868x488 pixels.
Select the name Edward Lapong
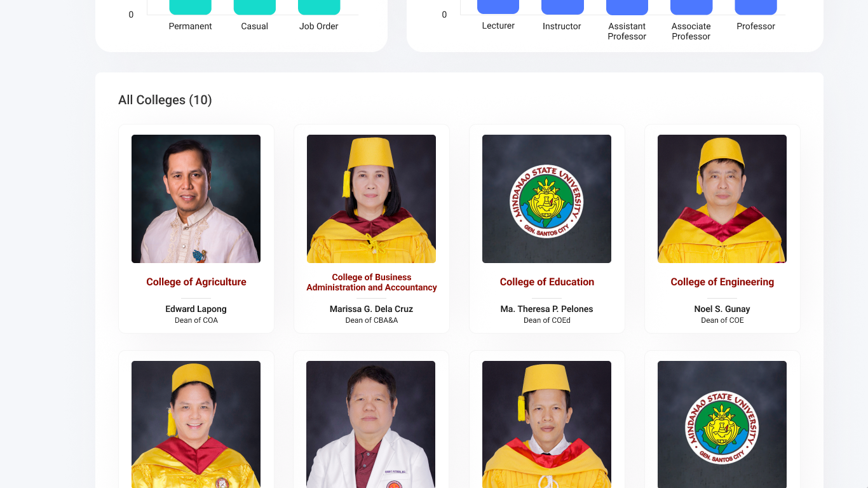[x=196, y=309]
